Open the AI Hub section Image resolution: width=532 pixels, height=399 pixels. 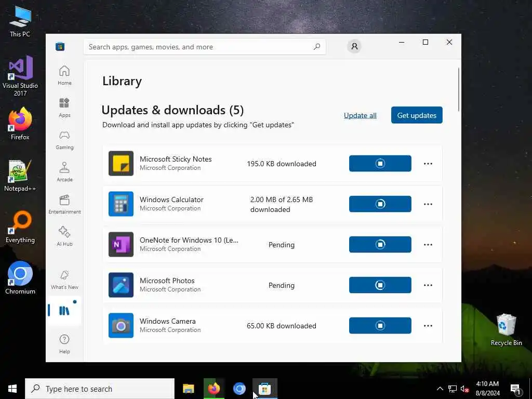(x=64, y=236)
